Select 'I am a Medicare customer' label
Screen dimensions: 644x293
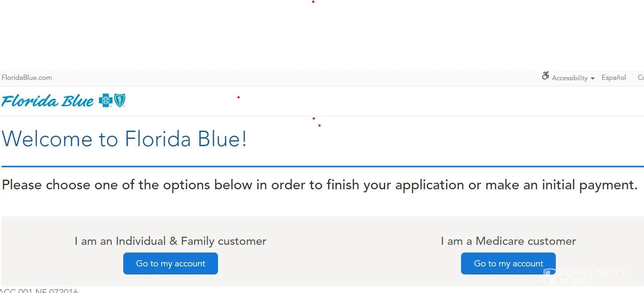click(508, 241)
